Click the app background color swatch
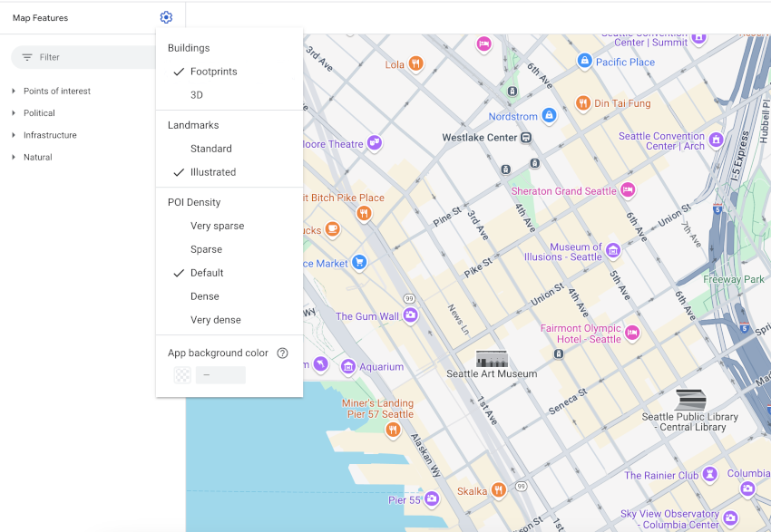The height and width of the screenshot is (532, 771). coord(182,375)
